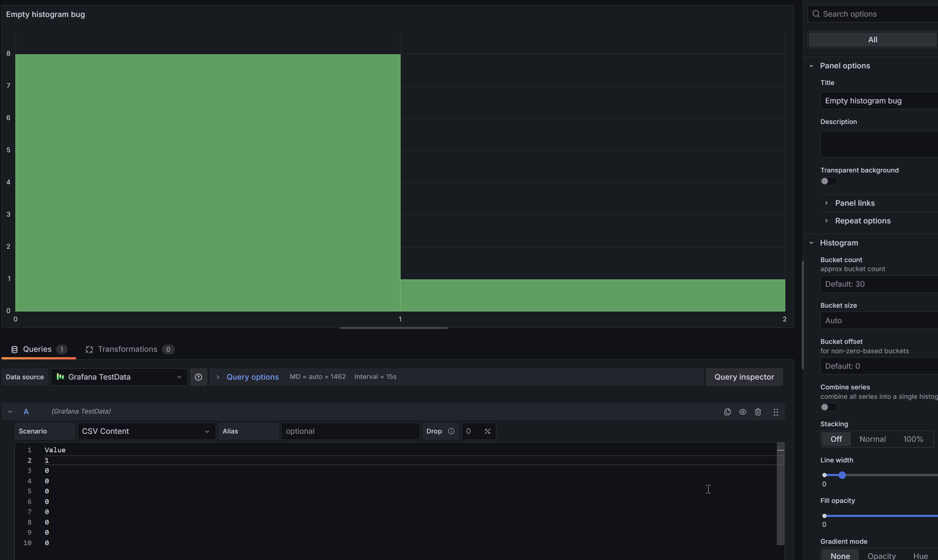Click 'Interval = 15s' text
The height and width of the screenshot is (560, 938).
click(375, 377)
